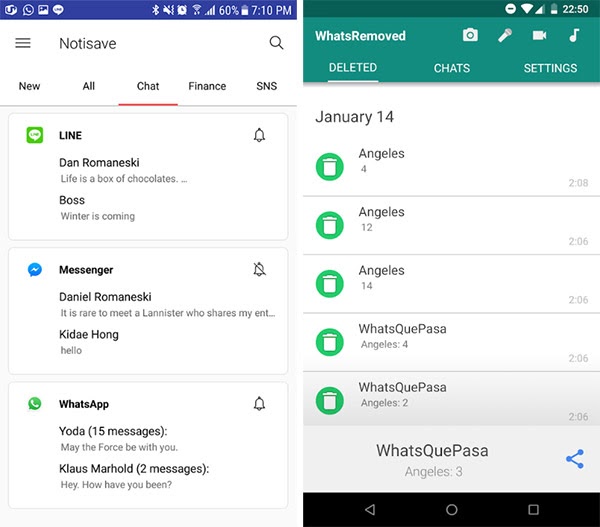Unmute Messenger notifications with crossed bell
This screenshot has width=600, height=527.
[259, 269]
